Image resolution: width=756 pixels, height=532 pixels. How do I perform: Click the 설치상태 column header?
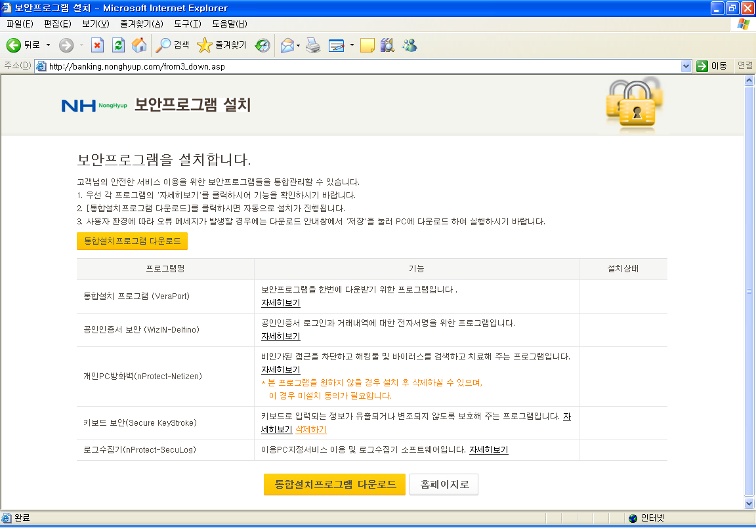[623, 269]
